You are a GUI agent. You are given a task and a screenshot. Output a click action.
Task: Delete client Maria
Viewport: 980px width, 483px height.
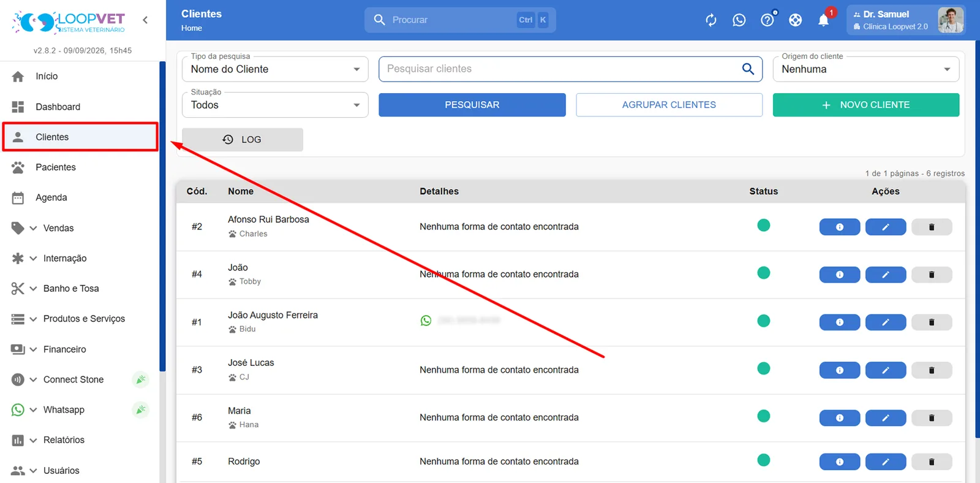coord(932,418)
